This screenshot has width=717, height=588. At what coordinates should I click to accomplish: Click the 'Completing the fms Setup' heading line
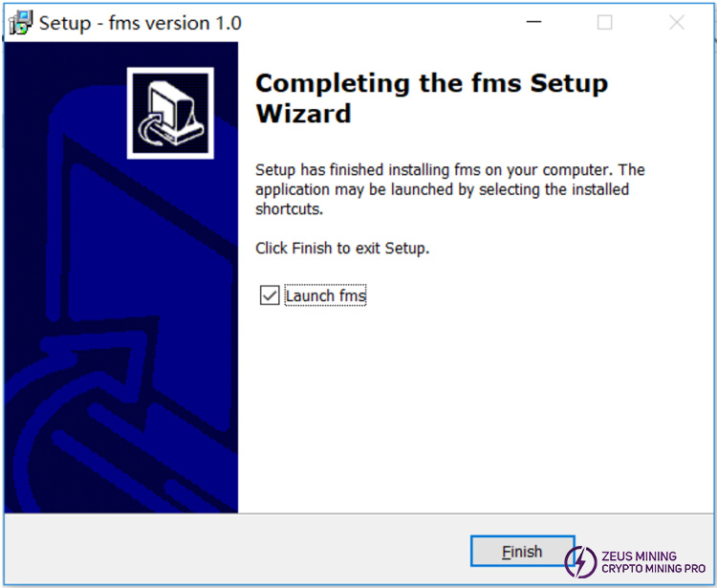(432, 84)
